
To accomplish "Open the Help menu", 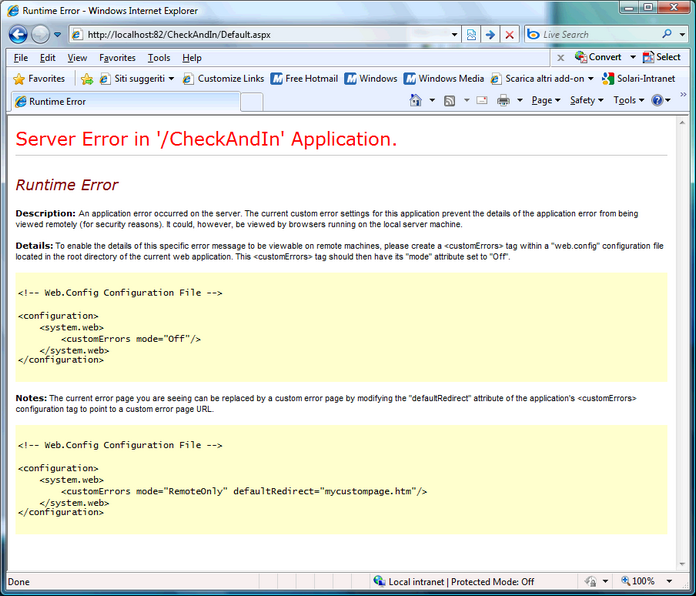I will tap(192, 58).
